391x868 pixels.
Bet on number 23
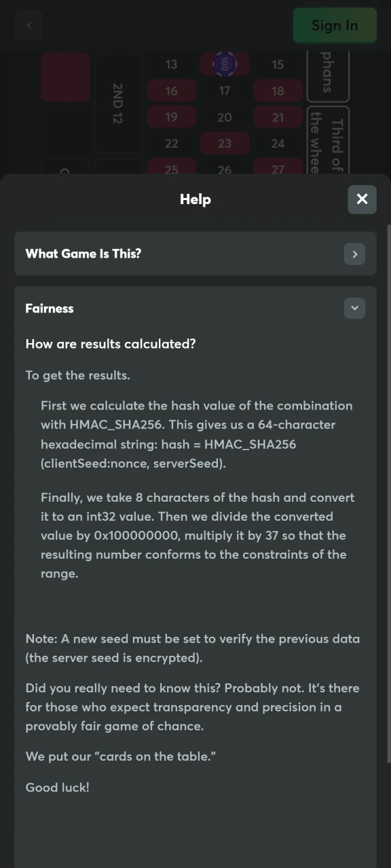pos(225,144)
